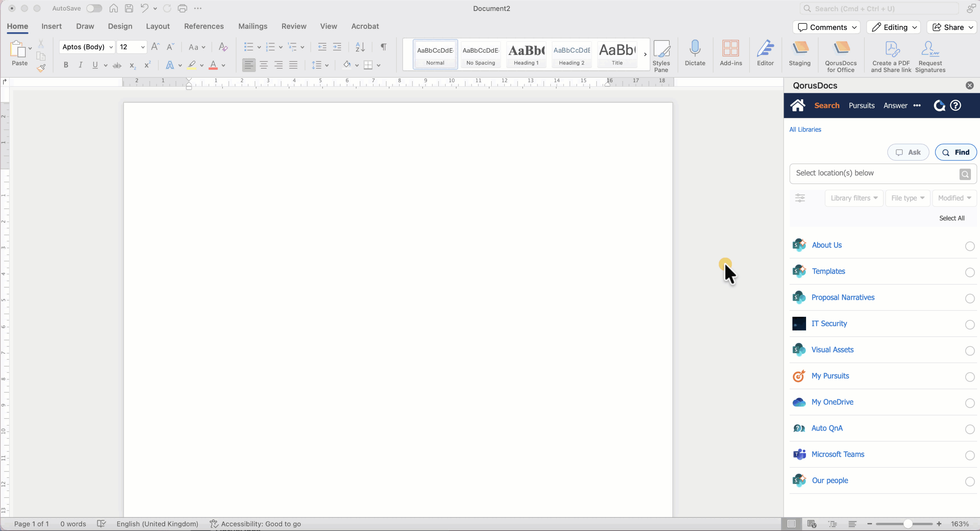
Task: Increase font size
Action: tap(155, 47)
